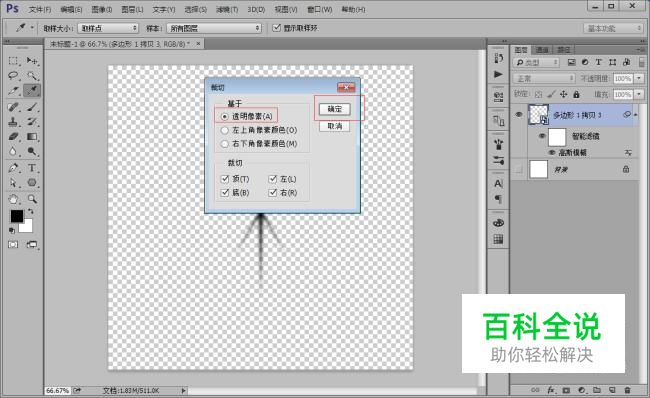Image resolution: width=650 pixels, height=398 pixels.
Task: Select the 右下角像素颜色(M) radio option
Action: pyautogui.click(x=259, y=144)
